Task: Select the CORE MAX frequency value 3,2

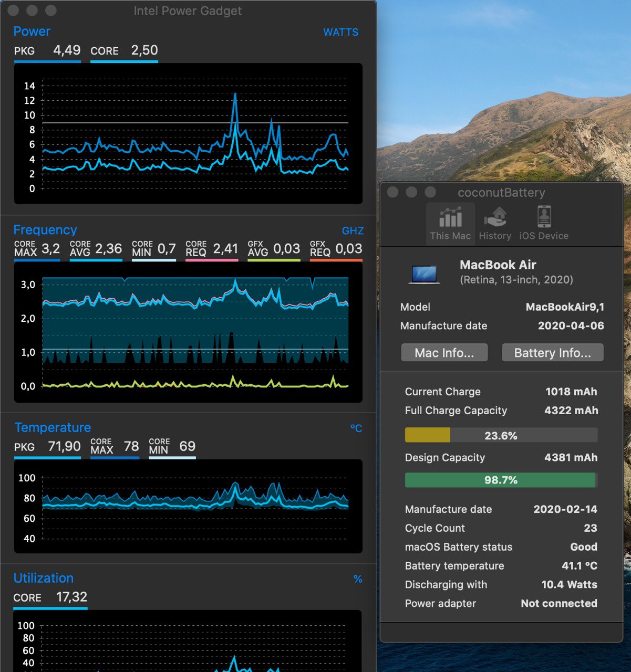Action: point(51,248)
